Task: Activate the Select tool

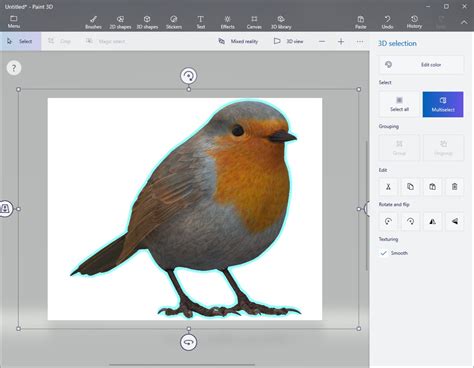Action: point(20,41)
